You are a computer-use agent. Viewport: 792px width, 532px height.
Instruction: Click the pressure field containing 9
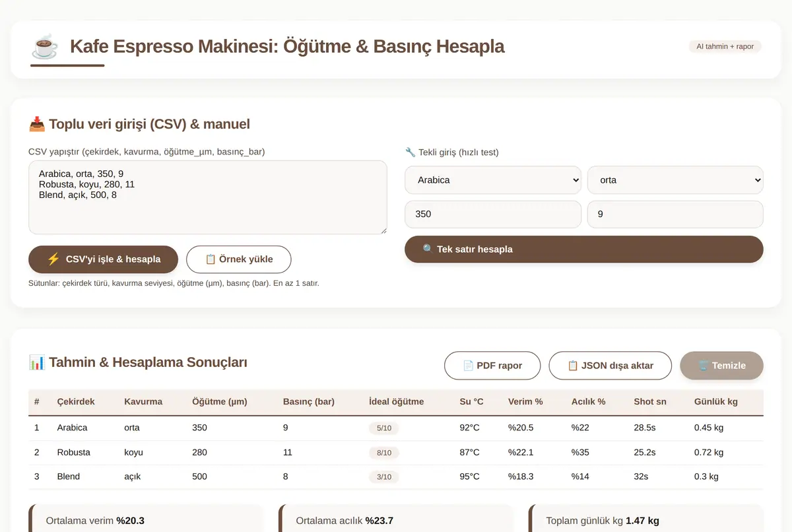pyautogui.click(x=675, y=215)
